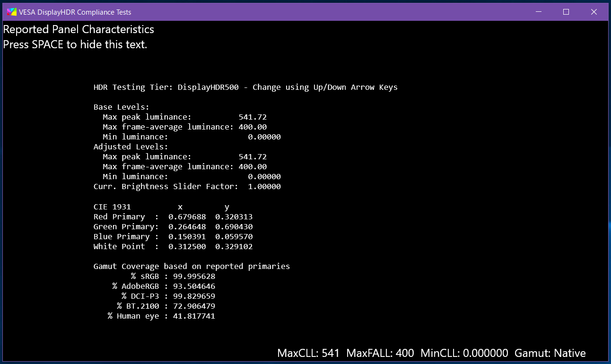Screen dimensions: 611x364
Task: Click the Green Primary x value 0.264648
Action: 187,226
